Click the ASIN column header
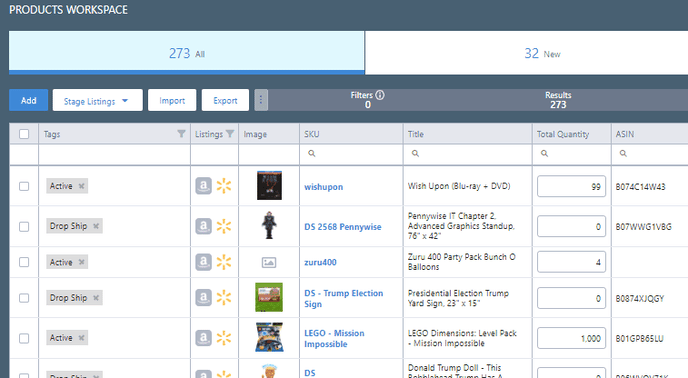 [x=649, y=134]
